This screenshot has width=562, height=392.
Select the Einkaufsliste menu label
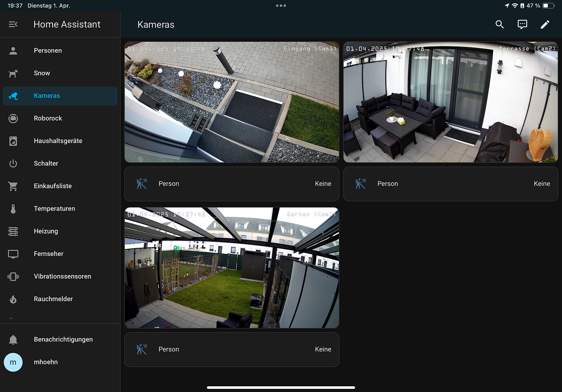tap(53, 186)
